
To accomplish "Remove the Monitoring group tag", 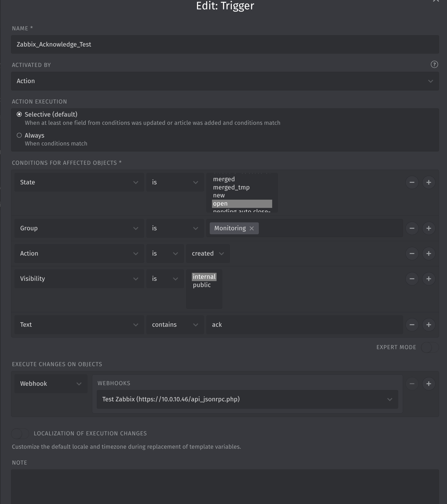I will 251,229.
